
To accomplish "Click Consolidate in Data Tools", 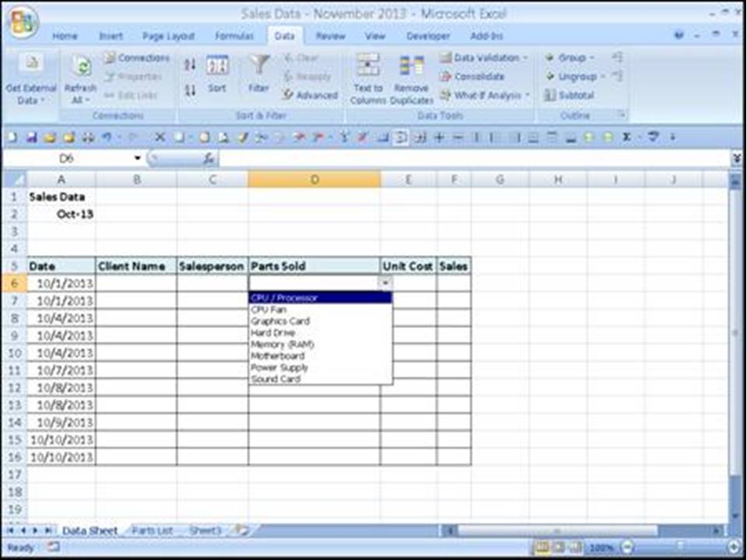I will (472, 76).
